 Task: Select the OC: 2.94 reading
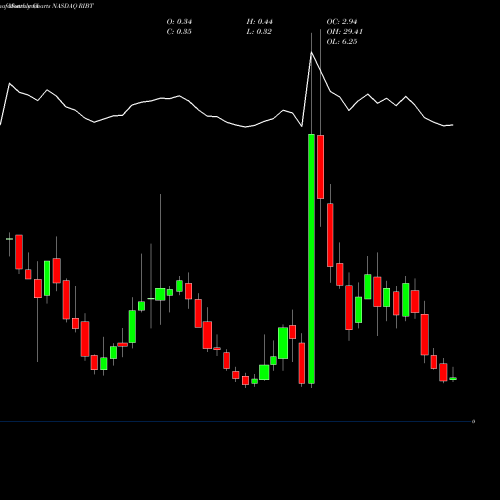pos(342,22)
